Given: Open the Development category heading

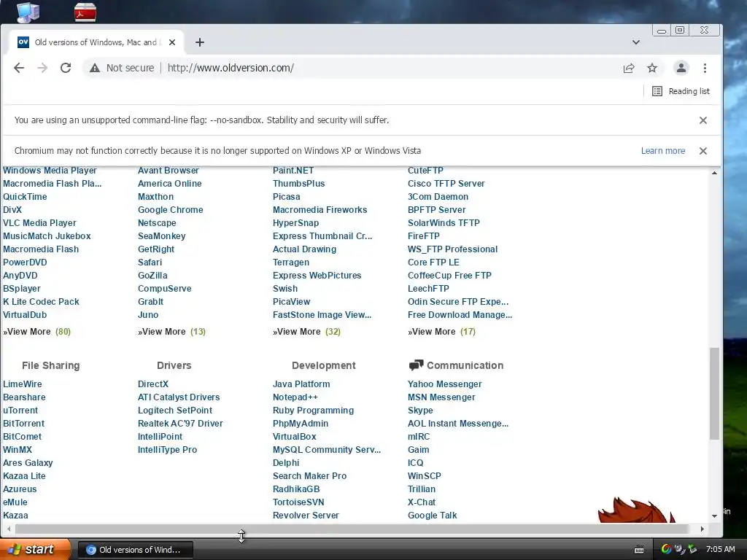Looking at the screenshot, I should point(323,365).
